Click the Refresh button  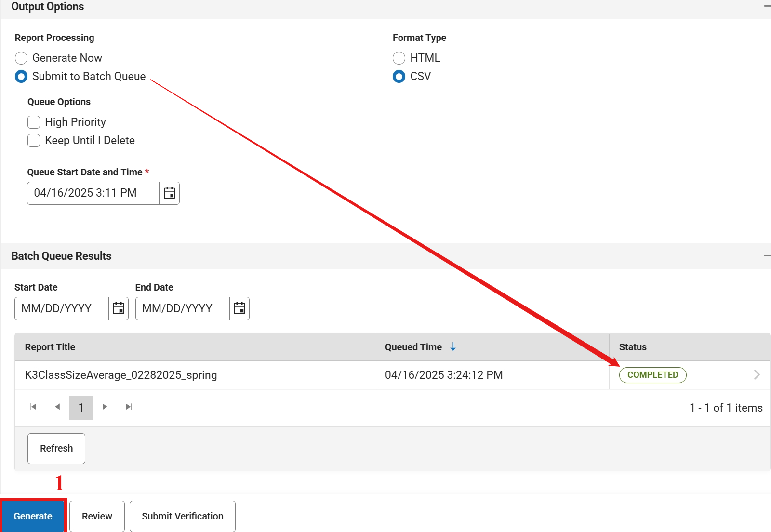pyautogui.click(x=56, y=449)
